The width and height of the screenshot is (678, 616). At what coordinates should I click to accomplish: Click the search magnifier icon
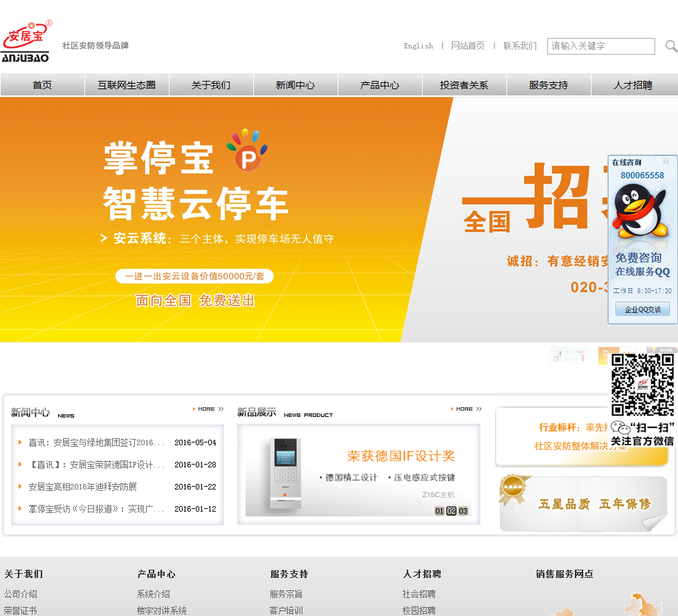670,46
